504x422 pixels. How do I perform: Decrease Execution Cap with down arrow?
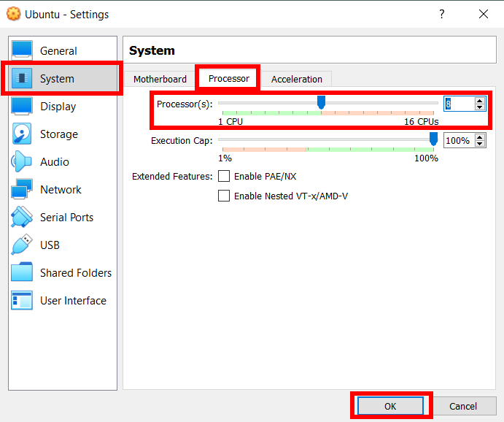(480, 144)
